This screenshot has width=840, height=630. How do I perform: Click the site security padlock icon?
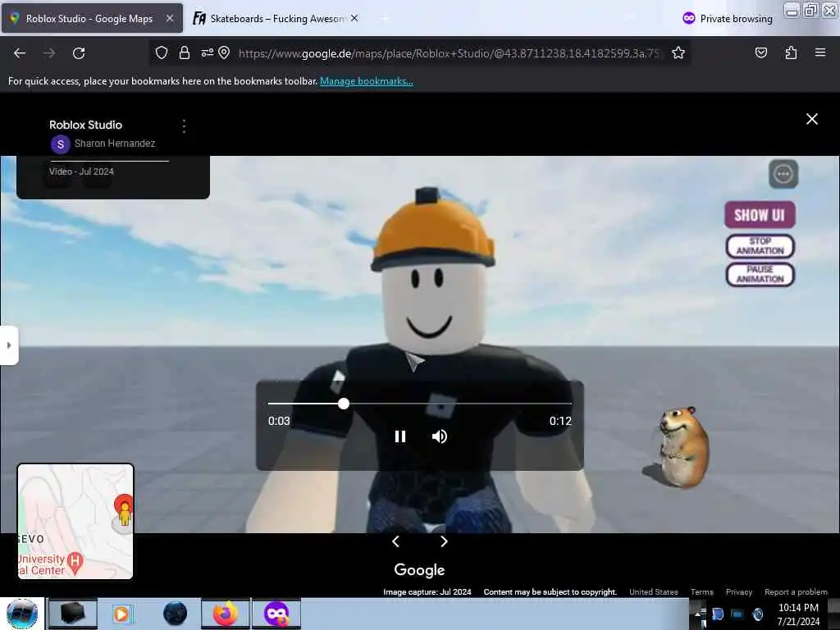click(185, 52)
